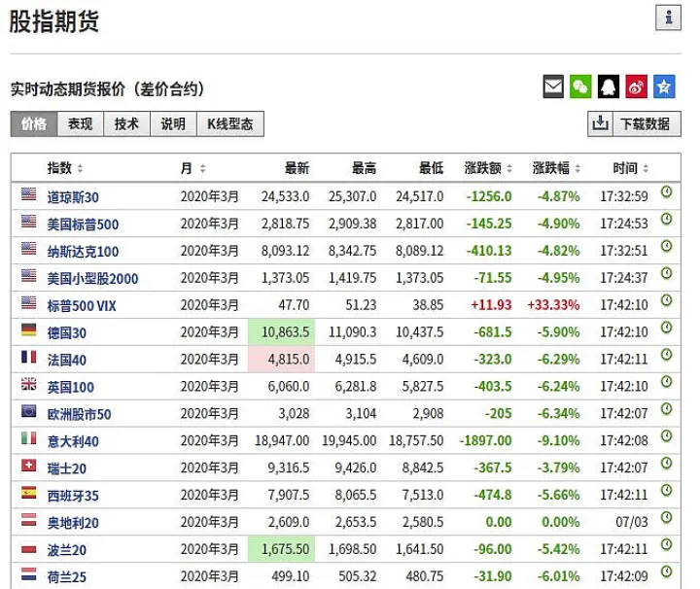
Task: Click the -9.10% change value
Action: point(558,441)
